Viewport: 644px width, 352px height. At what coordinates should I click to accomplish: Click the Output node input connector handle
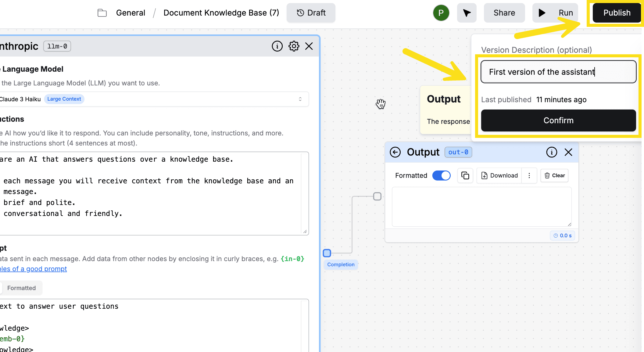click(x=377, y=196)
